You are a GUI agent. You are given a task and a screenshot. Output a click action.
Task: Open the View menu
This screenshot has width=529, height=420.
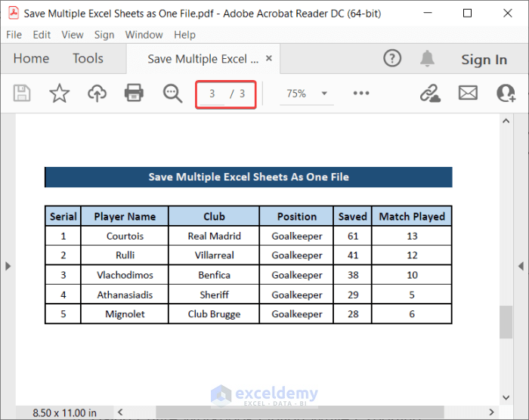(x=73, y=35)
